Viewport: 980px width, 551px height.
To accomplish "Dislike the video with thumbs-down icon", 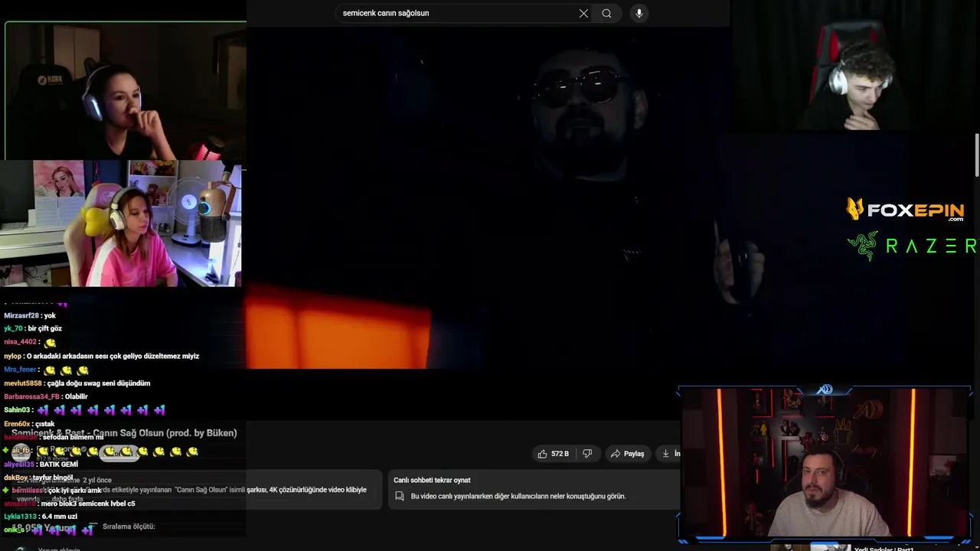I will click(587, 454).
